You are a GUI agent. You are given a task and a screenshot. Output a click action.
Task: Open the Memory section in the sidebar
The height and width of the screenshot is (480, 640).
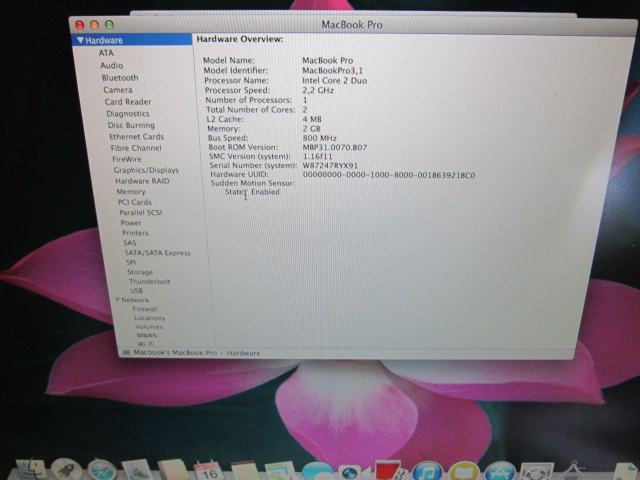click(131, 191)
